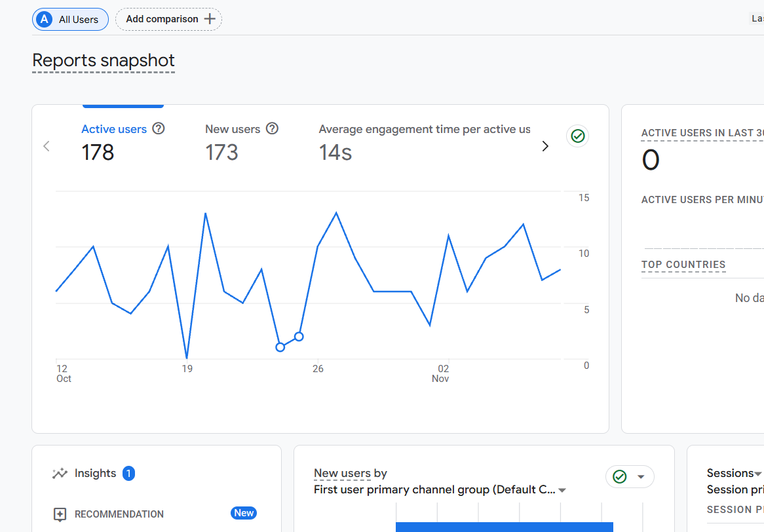Click the All Users segment chip
Screen dimensions: 764x532
pyautogui.click(x=70, y=20)
